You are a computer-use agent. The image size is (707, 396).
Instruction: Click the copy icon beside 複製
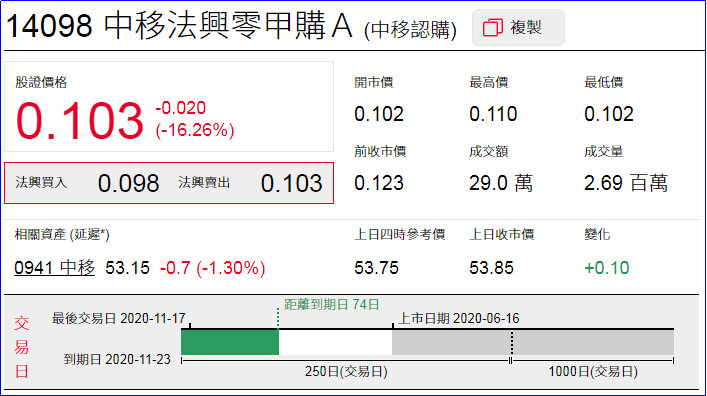(x=492, y=28)
